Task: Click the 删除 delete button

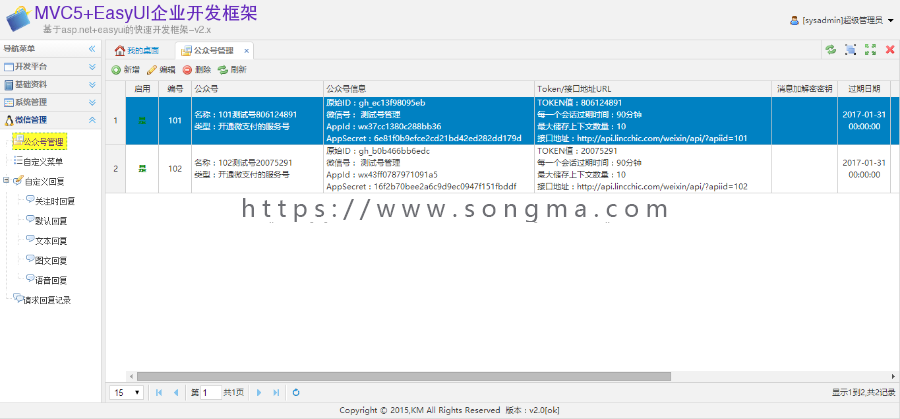Action: tap(197, 70)
